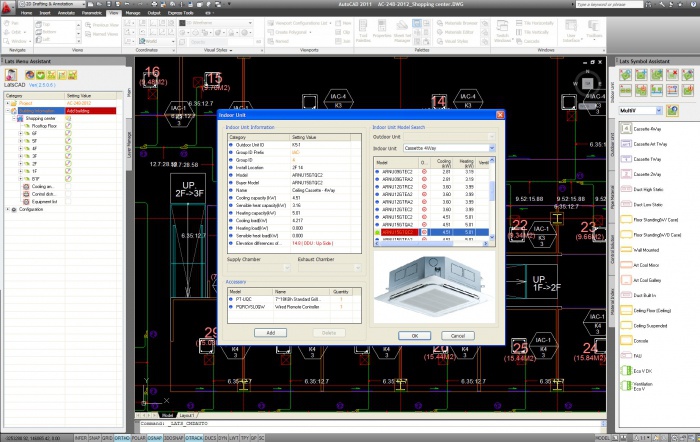Select the Pan tool in Navigate panel

pos(12,23)
